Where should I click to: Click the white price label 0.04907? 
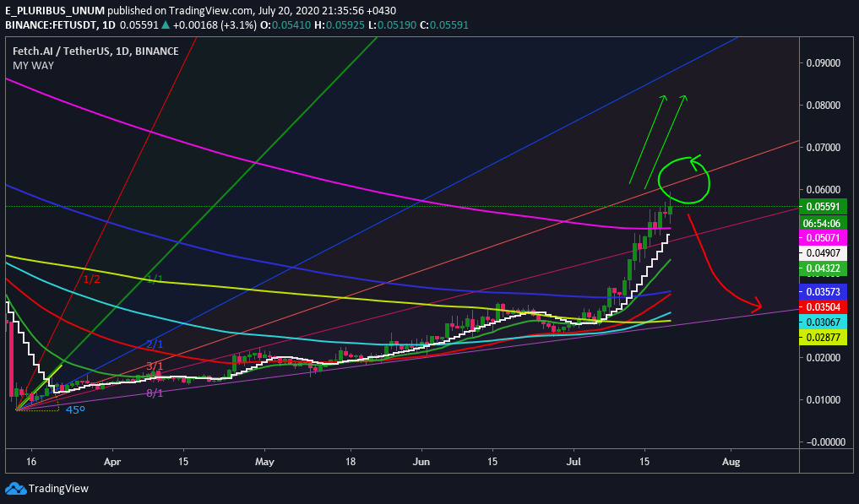click(824, 253)
